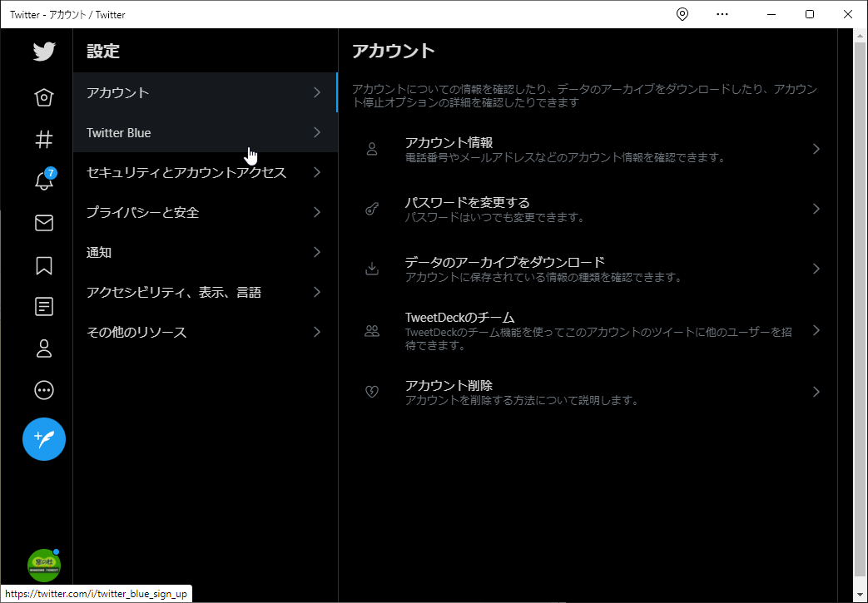The width and height of the screenshot is (868, 603).
Task: Open the More options ellipsis icon
Action: [43, 389]
